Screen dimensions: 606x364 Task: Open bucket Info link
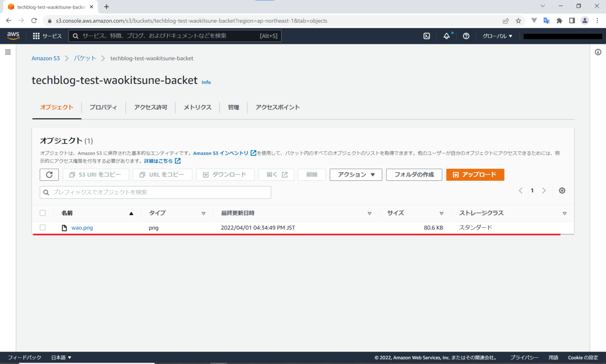[206, 82]
